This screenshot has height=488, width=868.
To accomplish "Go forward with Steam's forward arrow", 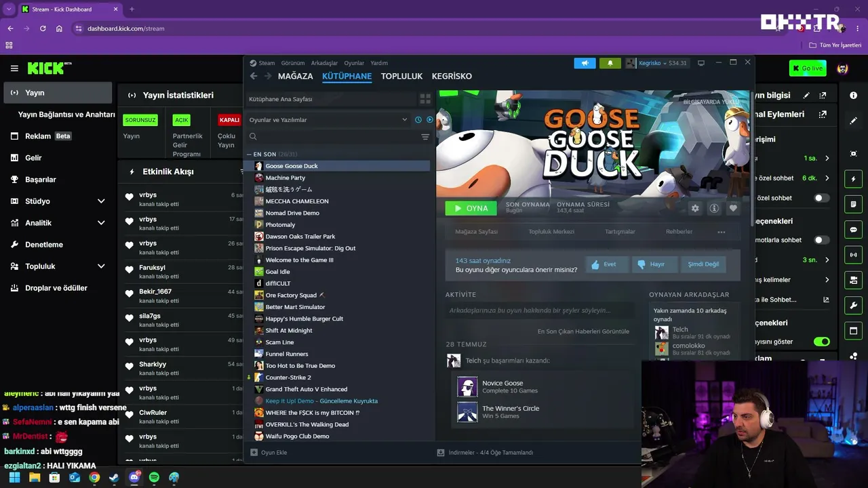I will [267, 76].
